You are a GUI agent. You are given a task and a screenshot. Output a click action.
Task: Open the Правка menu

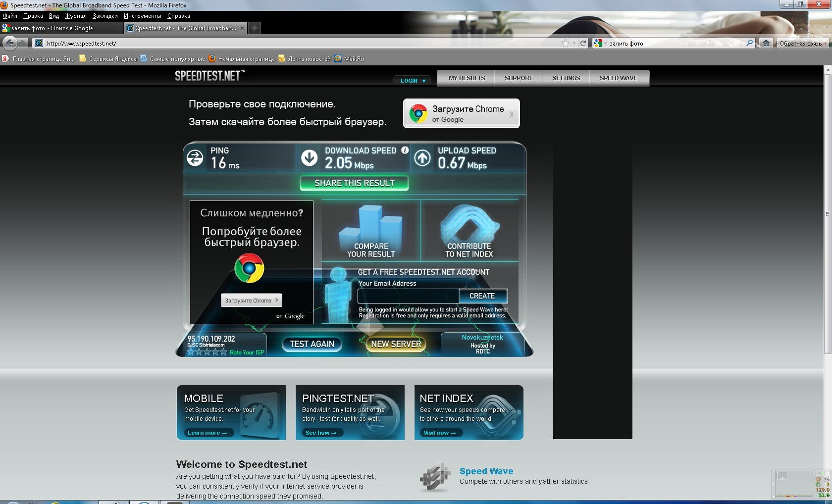pos(33,16)
